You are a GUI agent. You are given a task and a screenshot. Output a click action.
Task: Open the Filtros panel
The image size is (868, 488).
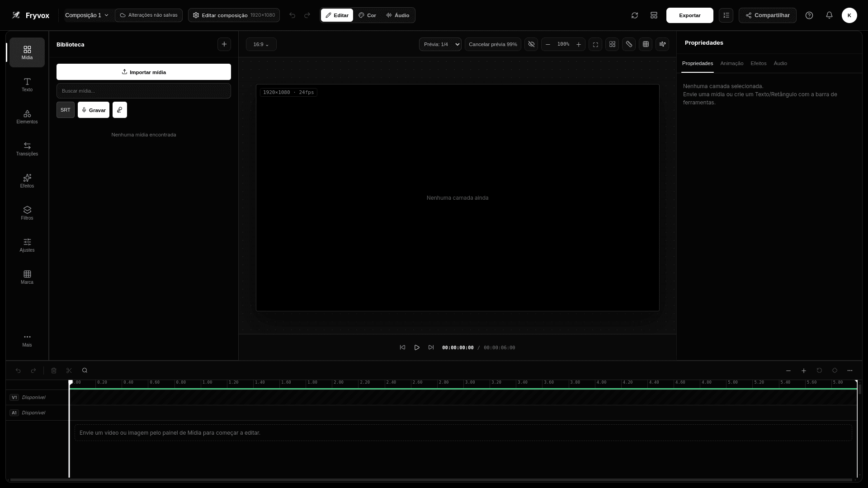point(27,213)
